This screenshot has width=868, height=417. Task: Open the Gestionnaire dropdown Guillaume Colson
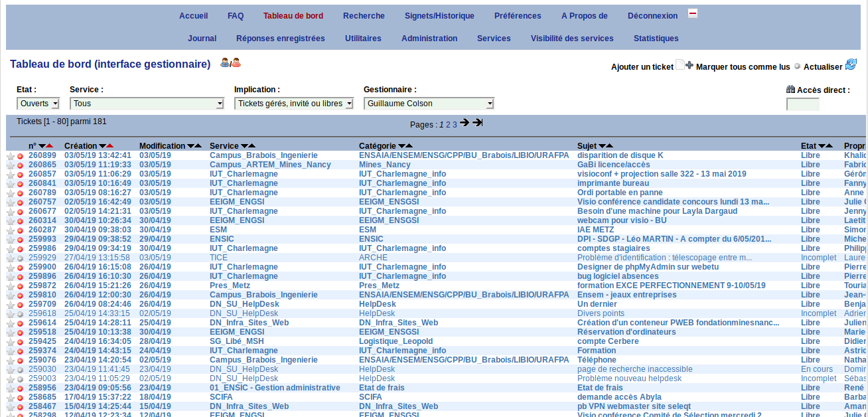click(429, 104)
